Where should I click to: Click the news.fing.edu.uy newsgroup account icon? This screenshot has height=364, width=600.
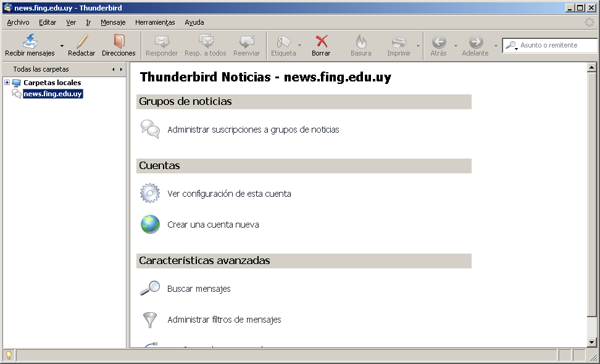17,94
